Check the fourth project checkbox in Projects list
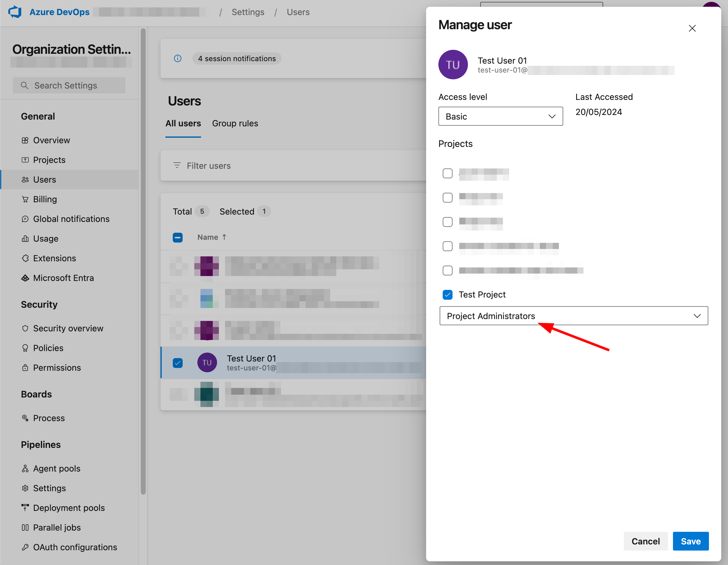This screenshot has width=728, height=565. (x=448, y=246)
